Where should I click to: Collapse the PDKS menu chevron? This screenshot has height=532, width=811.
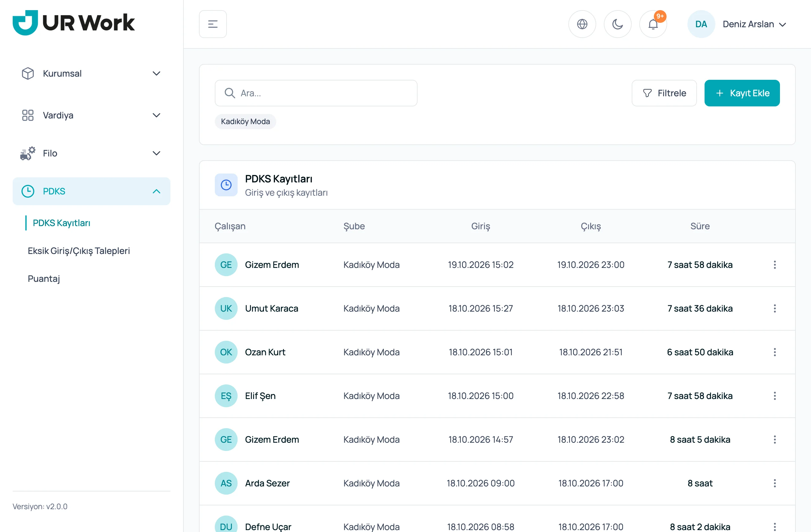pyautogui.click(x=156, y=191)
